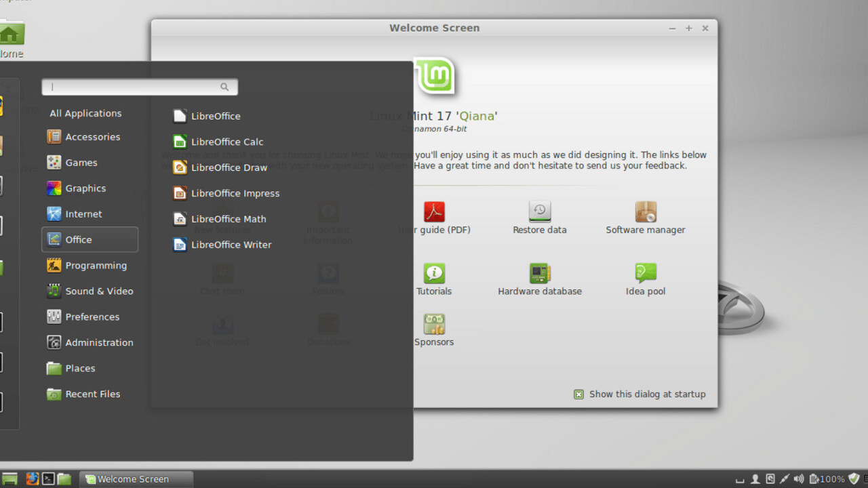Open LibreOffice Calc from the menu

pos(226,142)
